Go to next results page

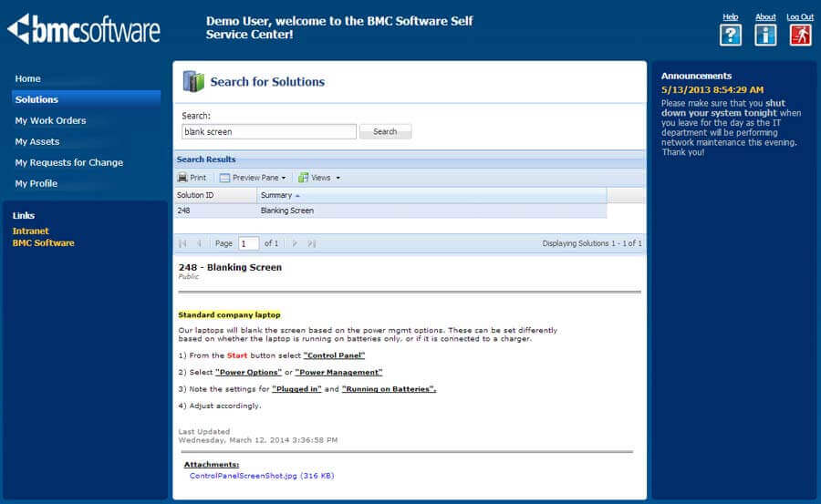295,243
